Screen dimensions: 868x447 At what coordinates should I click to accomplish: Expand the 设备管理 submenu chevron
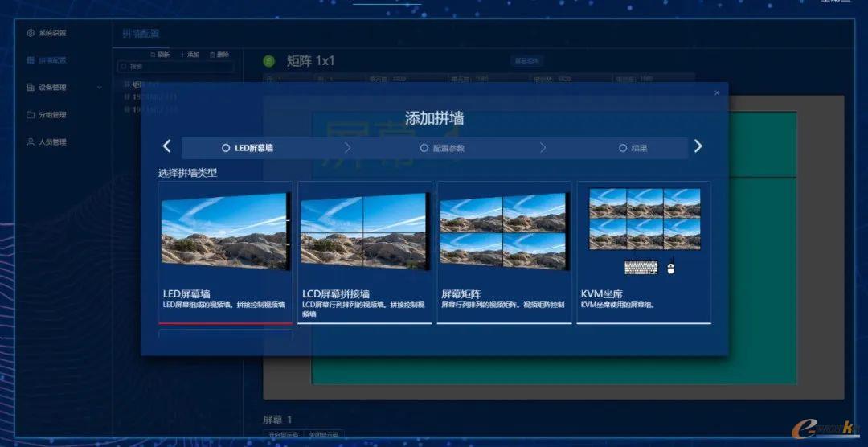click(x=100, y=88)
